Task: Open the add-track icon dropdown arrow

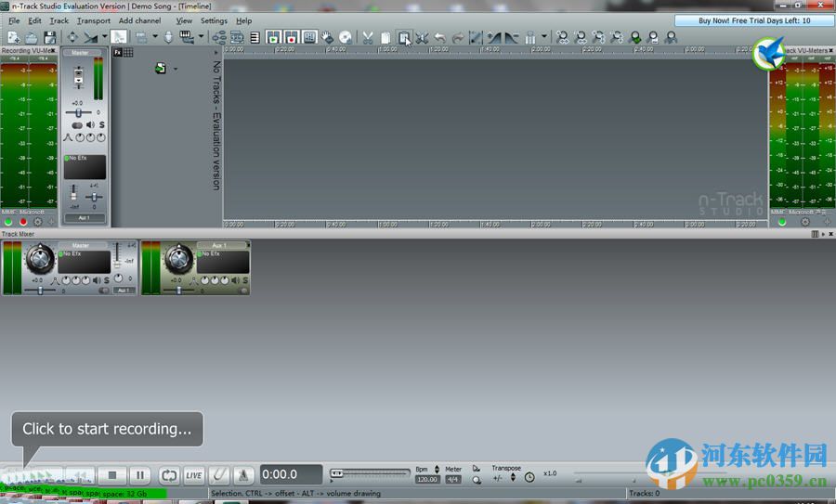Action: (x=175, y=69)
